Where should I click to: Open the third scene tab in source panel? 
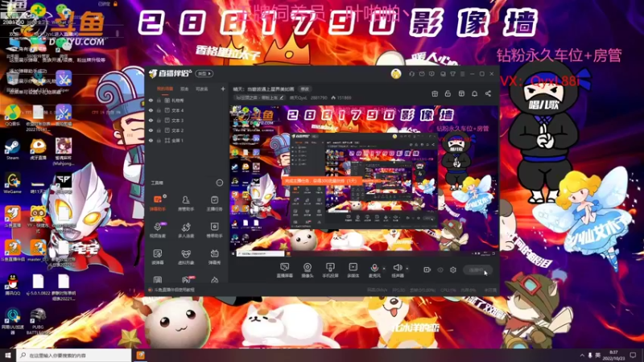[201, 88]
